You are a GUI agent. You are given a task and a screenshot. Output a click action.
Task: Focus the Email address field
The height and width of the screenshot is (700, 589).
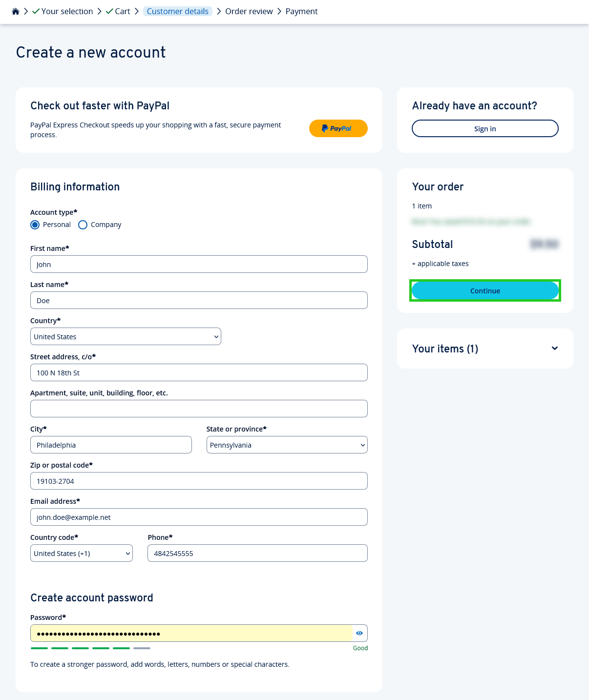tap(198, 517)
